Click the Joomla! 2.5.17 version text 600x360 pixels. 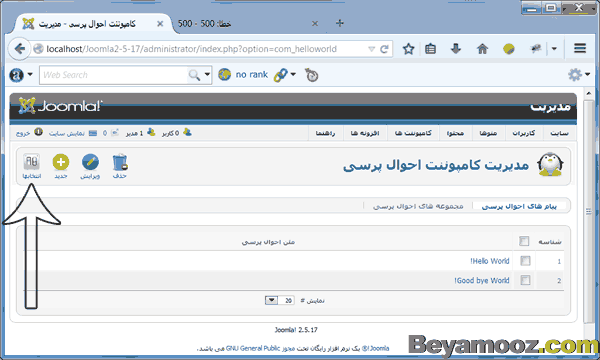coord(296,330)
